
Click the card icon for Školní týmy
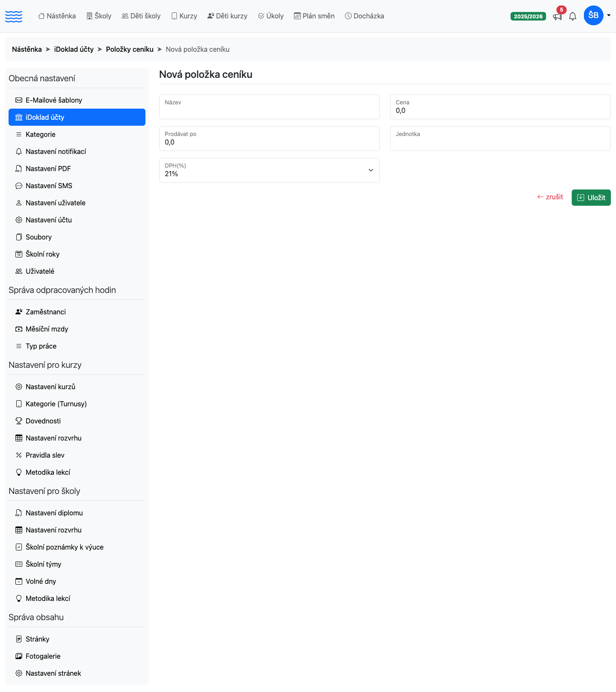(19, 564)
